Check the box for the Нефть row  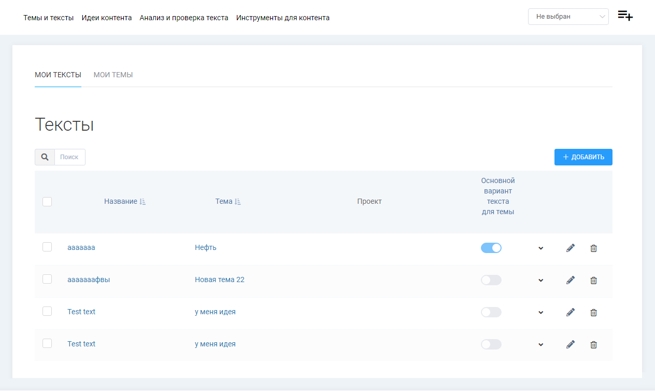pyautogui.click(x=47, y=247)
